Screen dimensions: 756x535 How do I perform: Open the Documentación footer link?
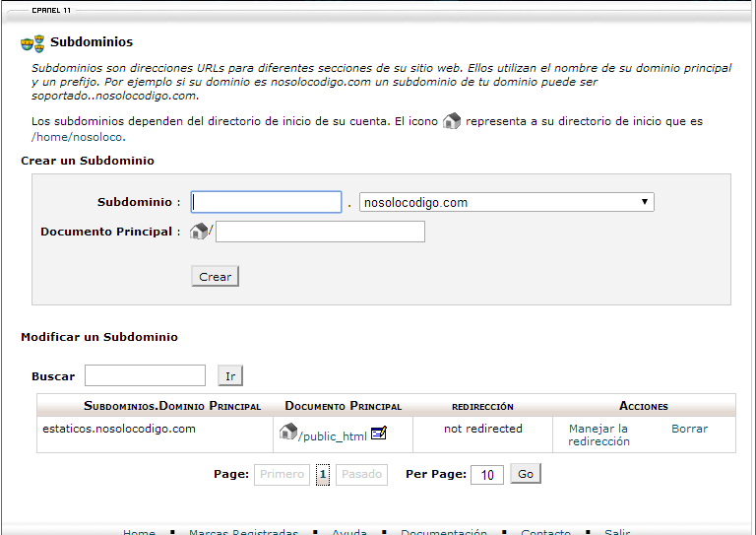pos(444,532)
